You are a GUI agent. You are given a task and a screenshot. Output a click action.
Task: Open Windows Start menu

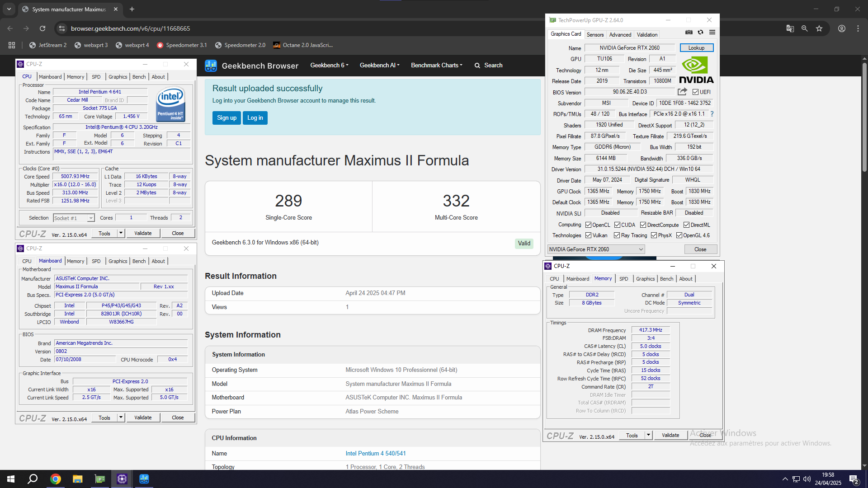pos(11,479)
